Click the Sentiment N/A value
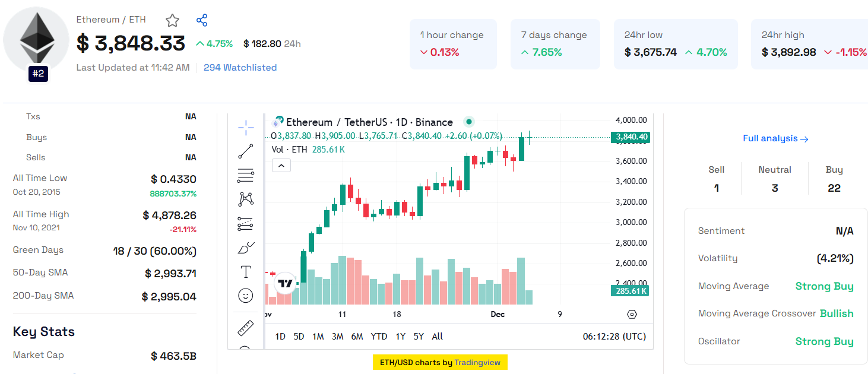The width and height of the screenshot is (868, 374). pos(844,231)
